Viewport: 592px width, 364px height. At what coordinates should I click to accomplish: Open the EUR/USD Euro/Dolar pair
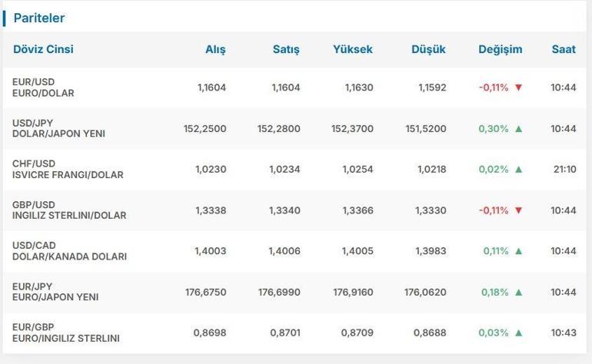click(43, 88)
